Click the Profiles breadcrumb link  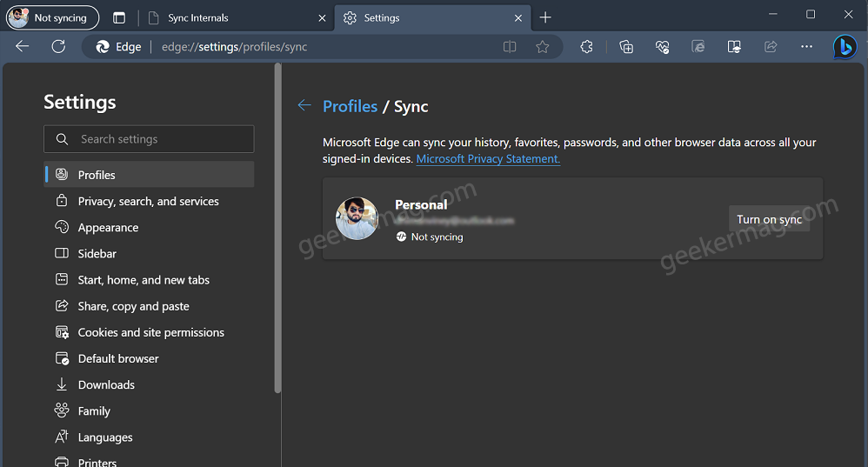click(x=350, y=106)
